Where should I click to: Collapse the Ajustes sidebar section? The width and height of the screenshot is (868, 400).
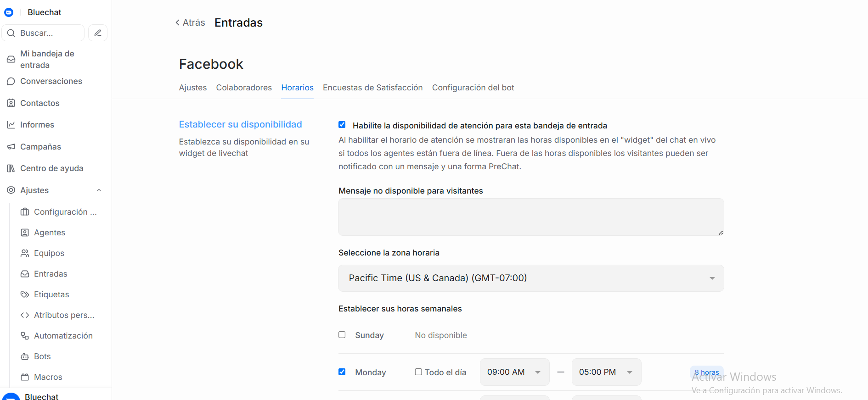point(99,190)
